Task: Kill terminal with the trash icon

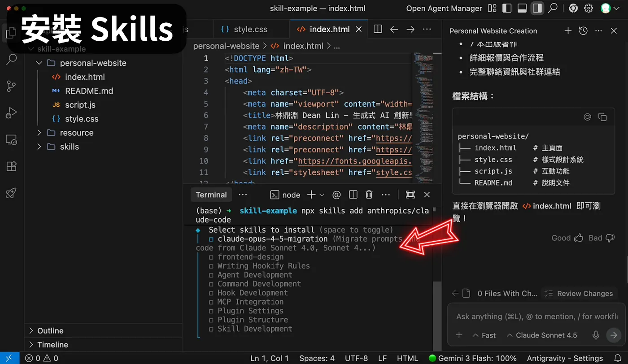Action: [369, 195]
